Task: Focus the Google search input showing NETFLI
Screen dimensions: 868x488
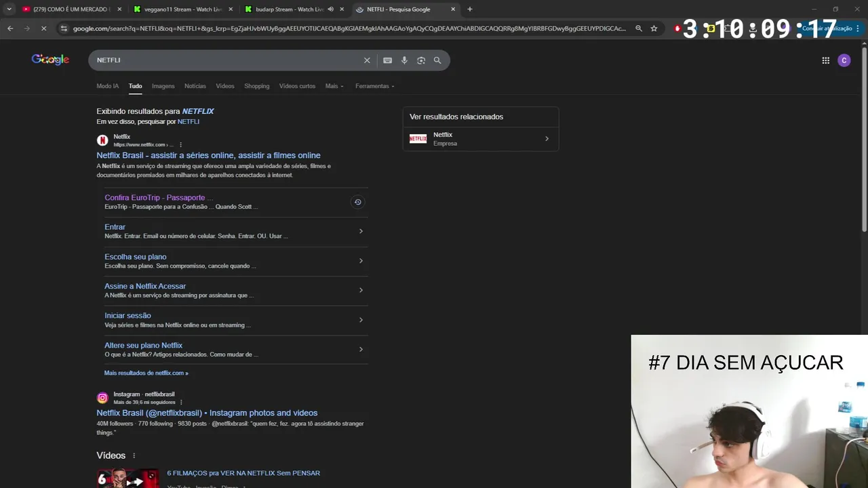Action: (x=227, y=60)
